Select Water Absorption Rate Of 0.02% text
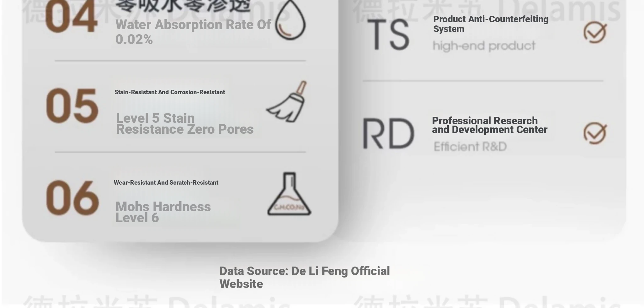The width and height of the screenshot is (644, 308). pos(193,32)
